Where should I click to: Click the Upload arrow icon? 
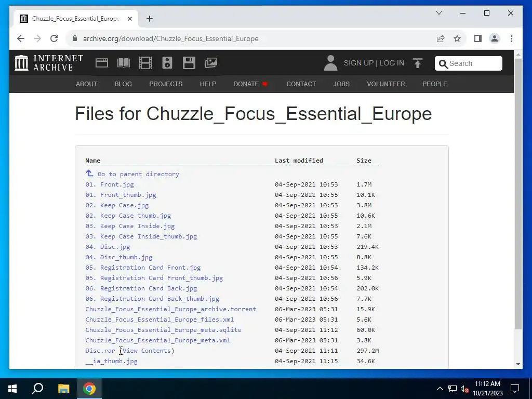[418, 63]
